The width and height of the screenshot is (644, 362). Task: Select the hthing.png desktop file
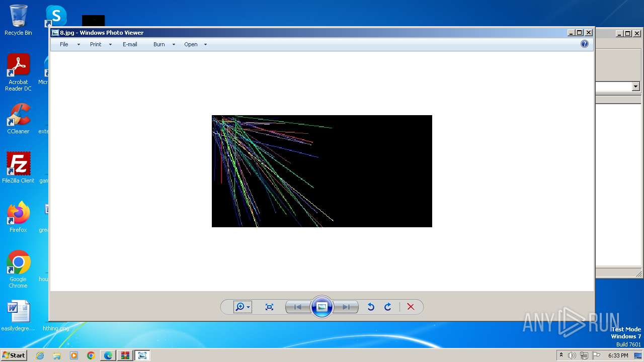[x=56, y=328]
